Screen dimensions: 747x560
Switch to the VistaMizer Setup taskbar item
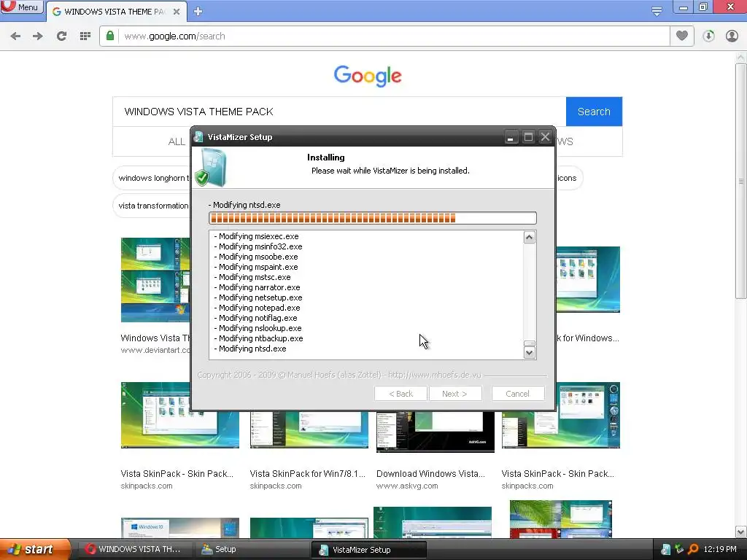point(368,550)
